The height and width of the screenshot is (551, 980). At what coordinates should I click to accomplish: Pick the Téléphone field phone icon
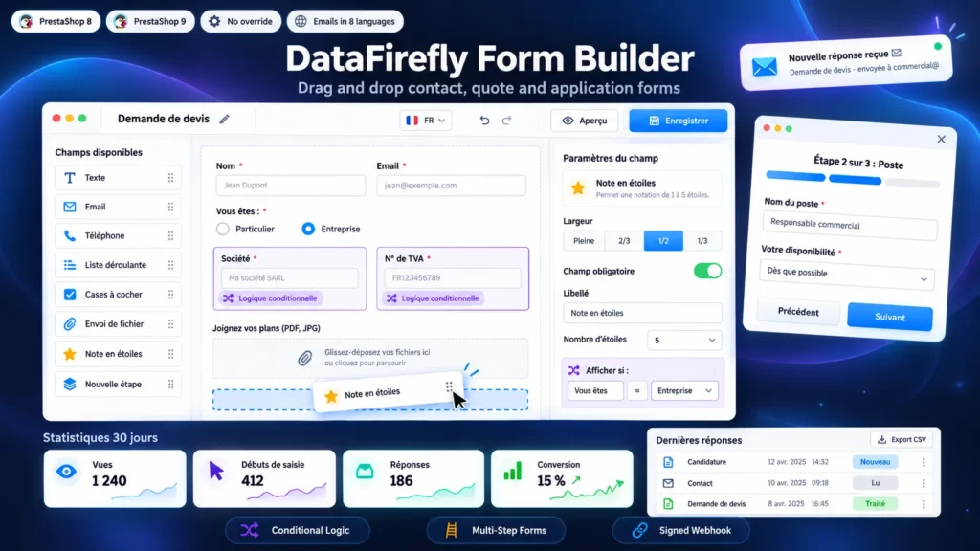pos(69,235)
